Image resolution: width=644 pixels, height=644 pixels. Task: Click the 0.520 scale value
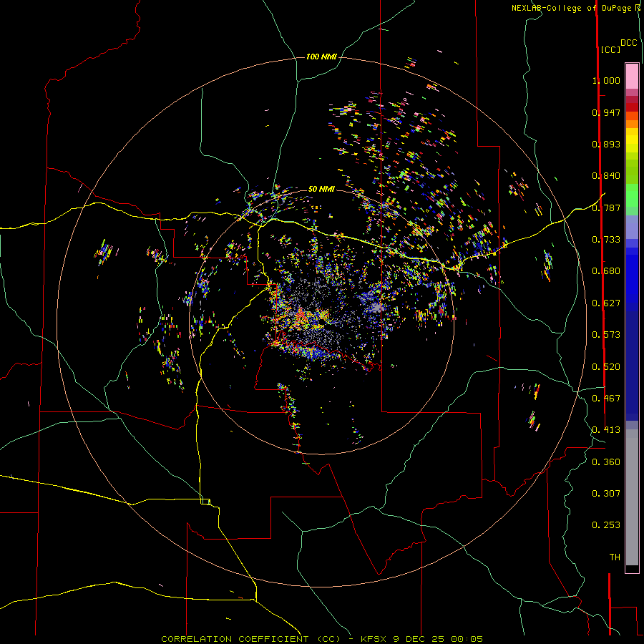tap(606, 367)
